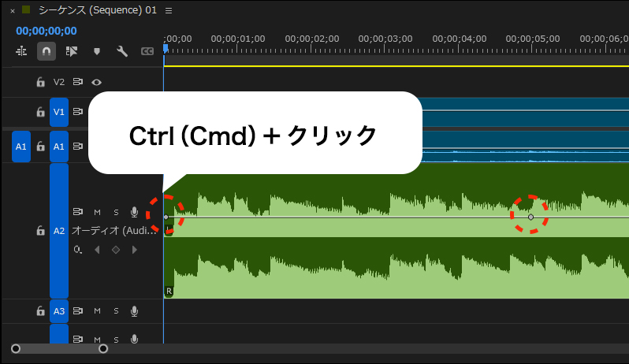Toggle lock on track A1
This screenshot has width=629, height=364.
pyautogui.click(x=40, y=147)
